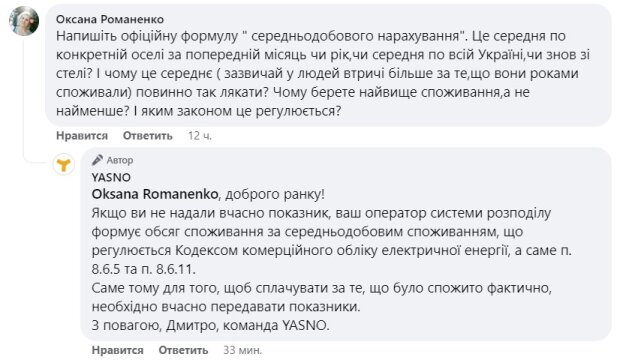
Task: Click the line "необхідно вчасно передавати показники"
Action: [225, 307]
